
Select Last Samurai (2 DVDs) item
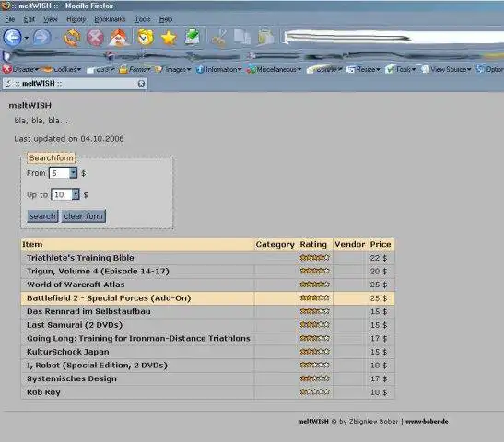click(75, 325)
